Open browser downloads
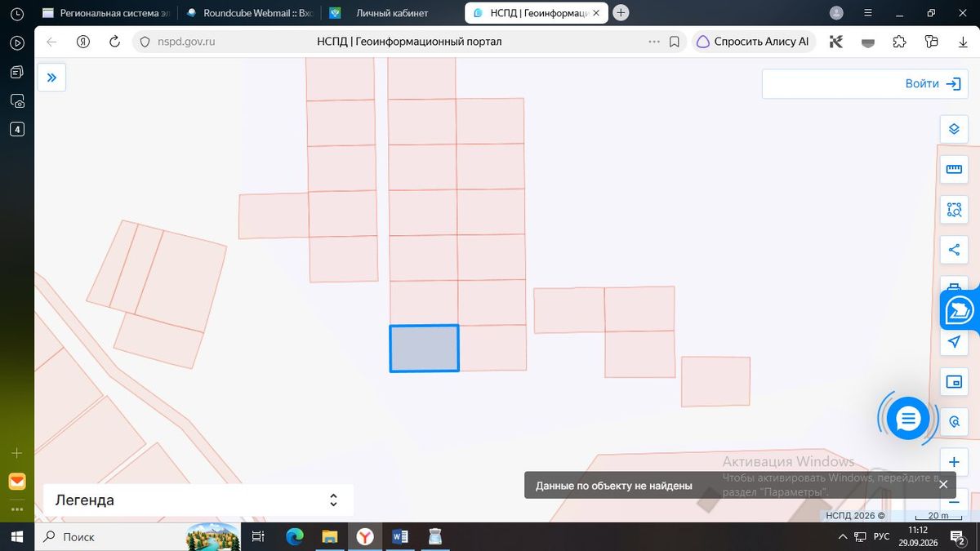This screenshot has width=980, height=551. tap(963, 42)
